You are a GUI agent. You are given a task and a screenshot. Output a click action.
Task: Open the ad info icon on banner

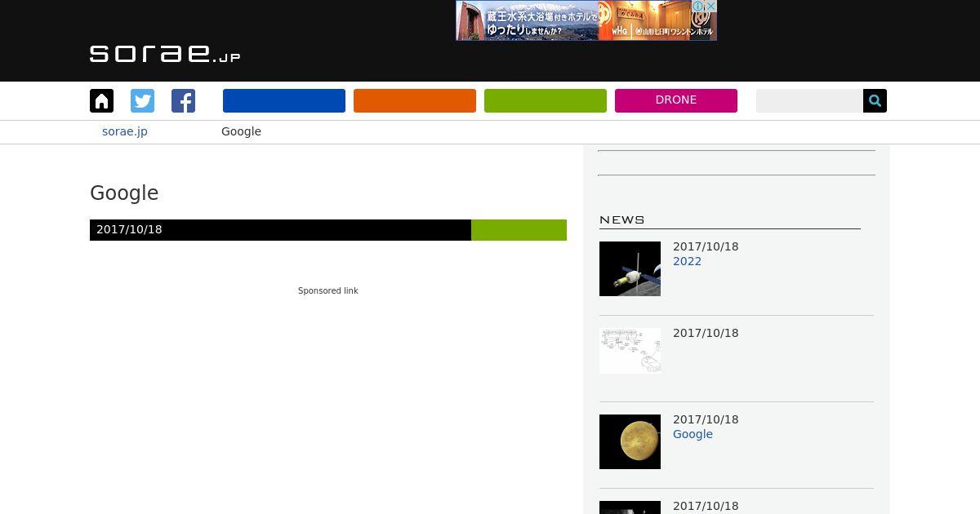(698, 6)
